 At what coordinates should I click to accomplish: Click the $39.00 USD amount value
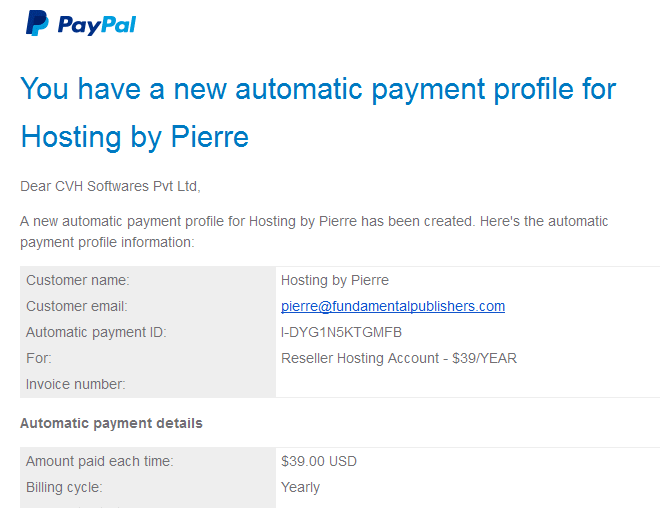[x=319, y=461]
